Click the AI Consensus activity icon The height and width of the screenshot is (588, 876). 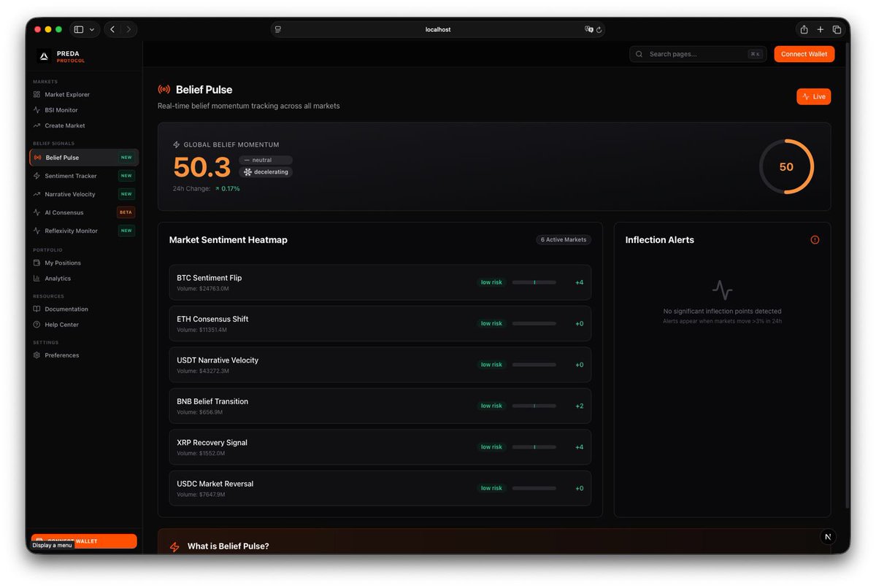pyautogui.click(x=37, y=212)
